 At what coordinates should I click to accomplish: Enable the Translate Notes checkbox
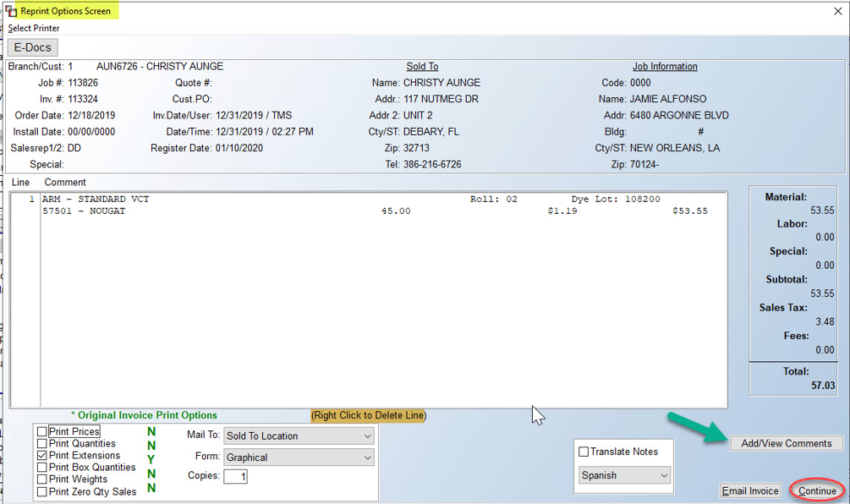click(x=584, y=452)
